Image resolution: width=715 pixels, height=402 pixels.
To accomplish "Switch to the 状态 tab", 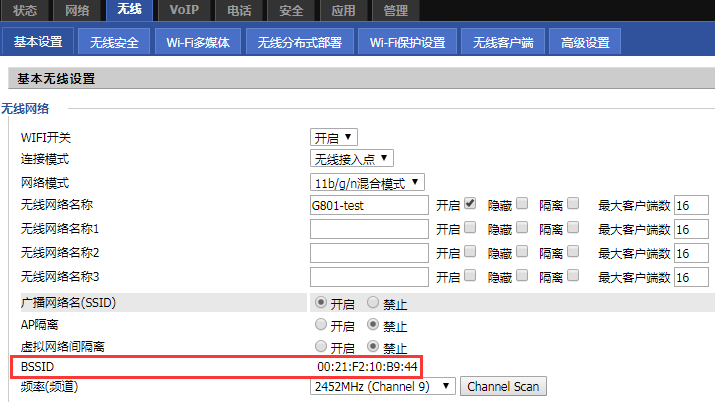I will point(25,10).
